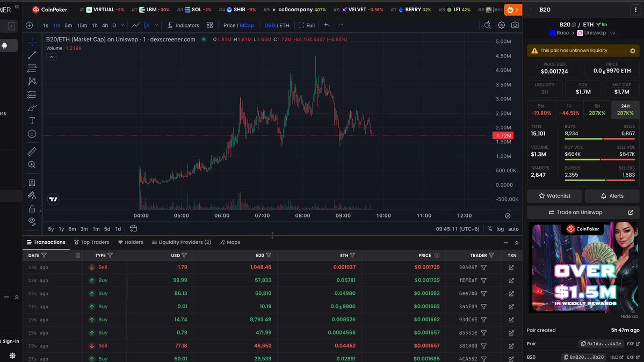Select the 5m timeframe

(68, 25)
